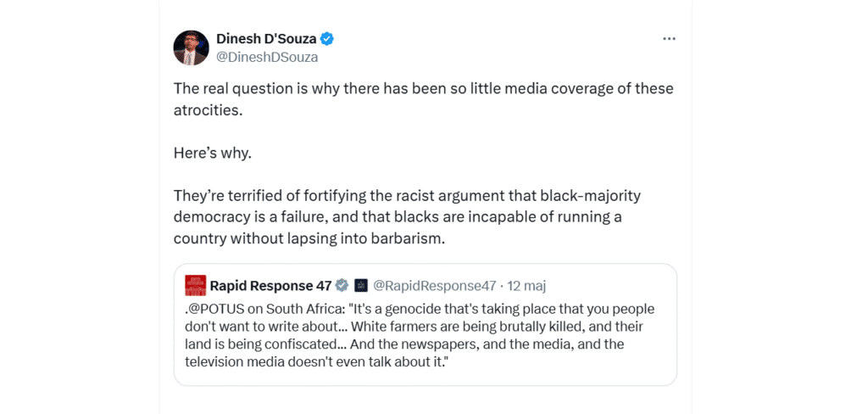Click the blue verified badge beside Dinesh D'Souza

tap(326, 39)
